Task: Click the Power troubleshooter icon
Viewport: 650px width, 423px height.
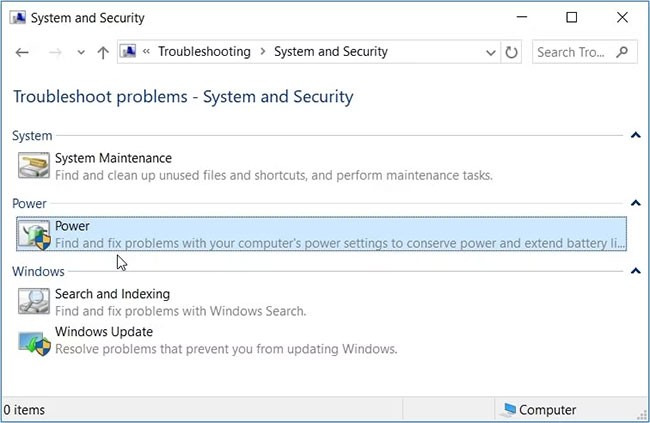Action: 33,234
